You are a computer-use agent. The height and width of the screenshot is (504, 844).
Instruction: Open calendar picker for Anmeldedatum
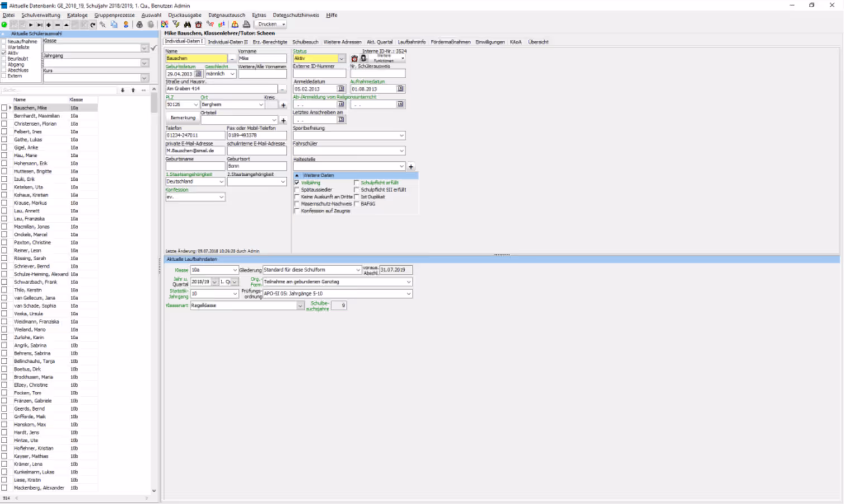tap(341, 89)
